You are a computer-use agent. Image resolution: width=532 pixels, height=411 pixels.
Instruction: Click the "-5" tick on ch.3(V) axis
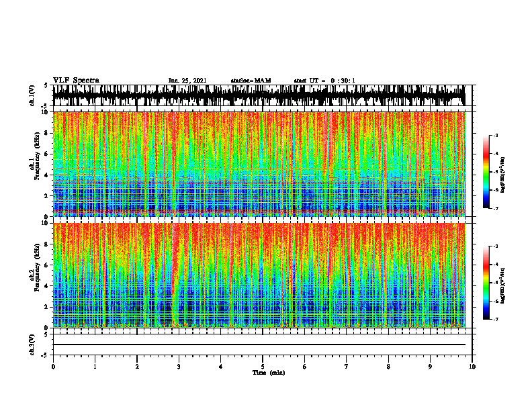46,355
